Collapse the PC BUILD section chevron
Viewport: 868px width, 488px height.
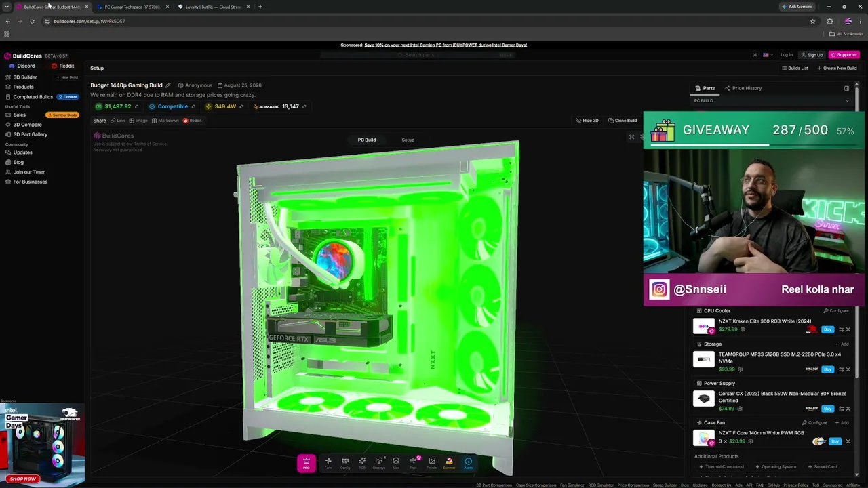click(847, 101)
